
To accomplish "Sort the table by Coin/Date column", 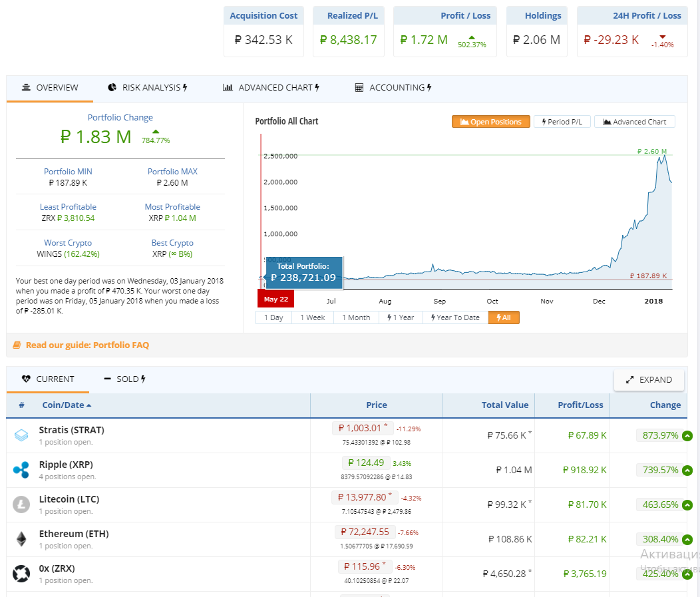I will pos(67,405).
